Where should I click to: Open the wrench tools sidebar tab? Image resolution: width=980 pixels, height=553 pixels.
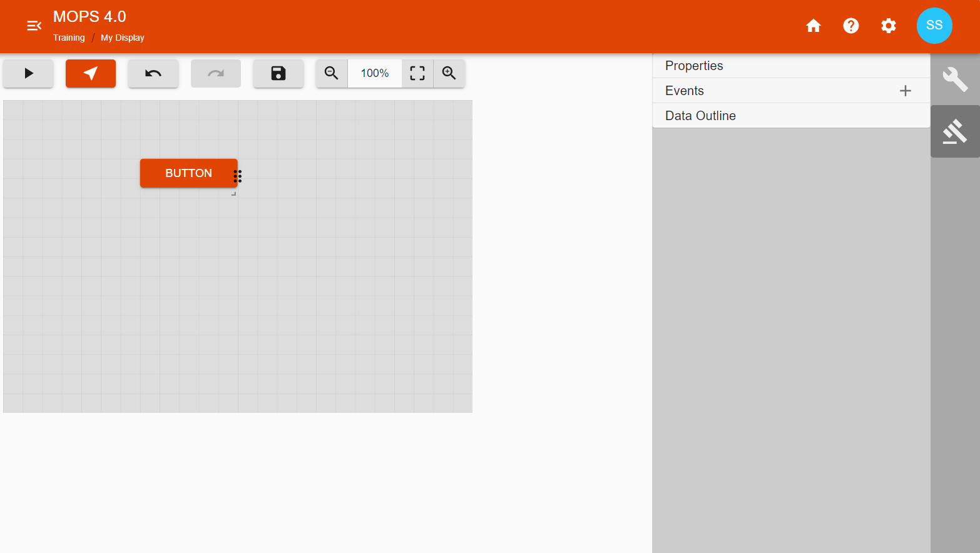click(x=955, y=79)
